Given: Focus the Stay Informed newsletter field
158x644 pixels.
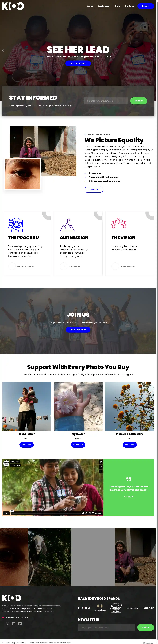Looking at the screenshot, I should (x=106, y=101).
